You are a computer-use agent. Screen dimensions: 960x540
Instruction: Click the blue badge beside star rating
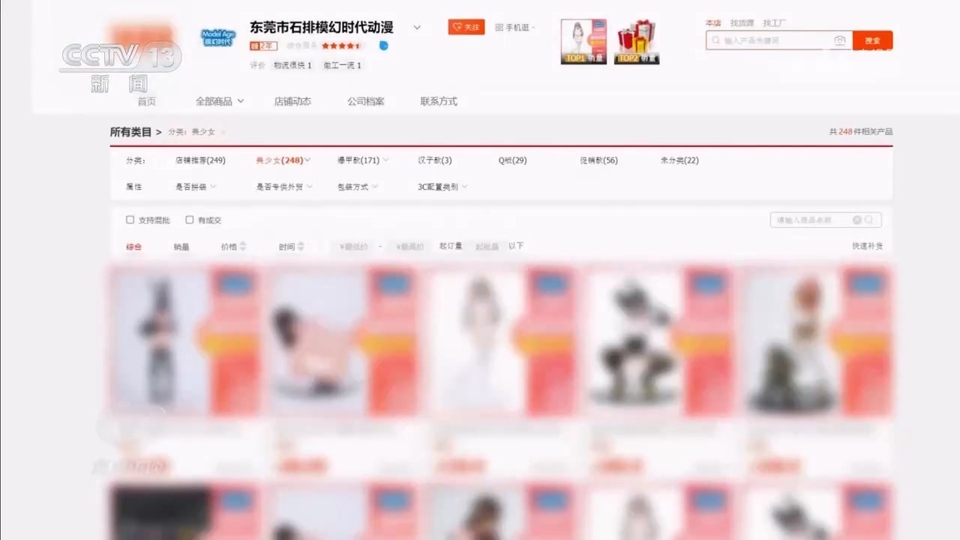click(x=384, y=45)
